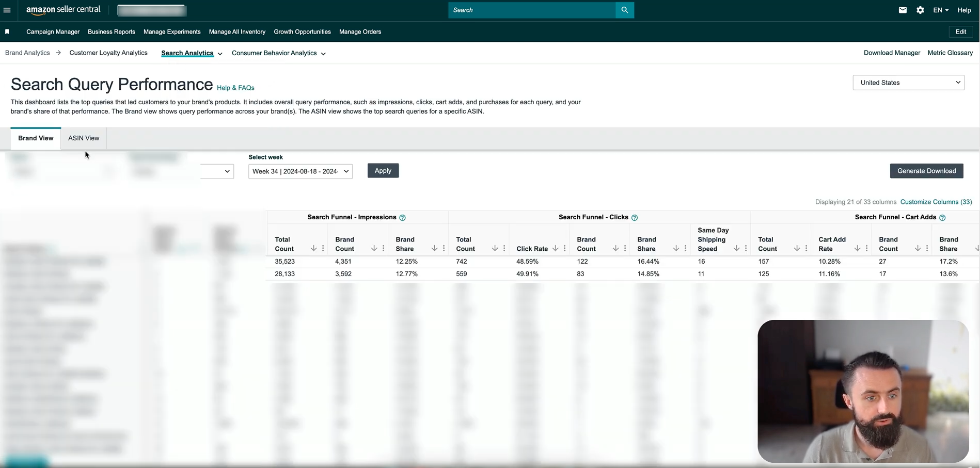Sort by Cart Add Rate arrow
Screen dimensions: 980x468
point(857,249)
